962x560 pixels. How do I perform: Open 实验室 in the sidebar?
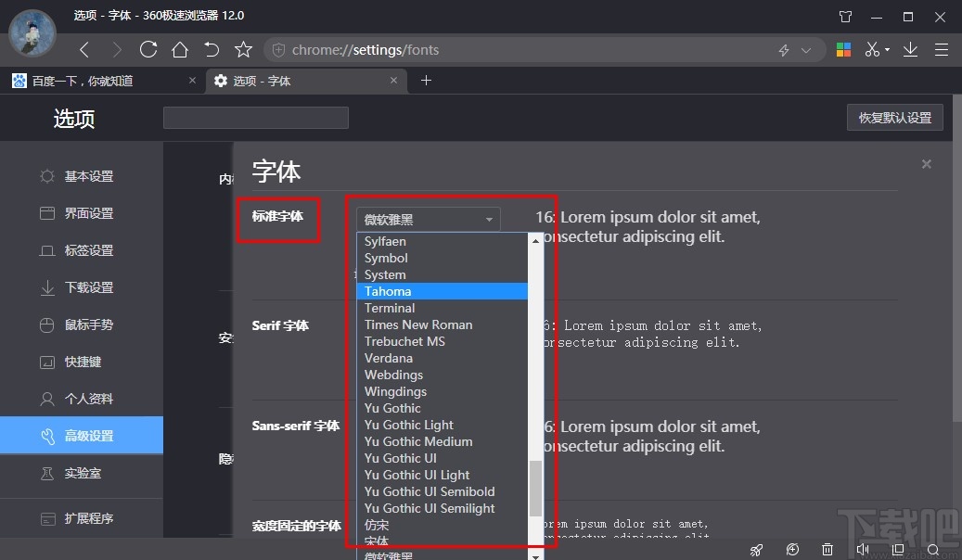(x=82, y=473)
